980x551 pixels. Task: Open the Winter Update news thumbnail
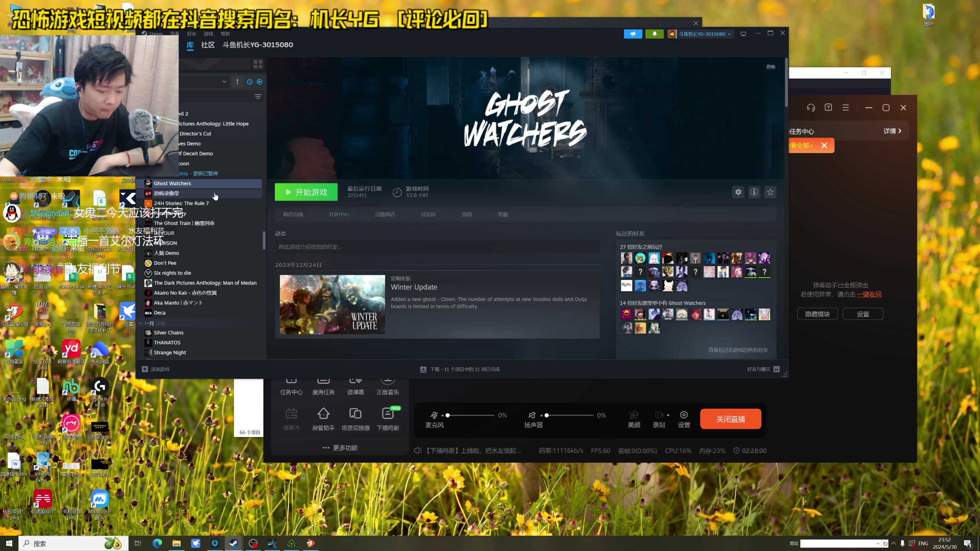pyautogui.click(x=332, y=305)
